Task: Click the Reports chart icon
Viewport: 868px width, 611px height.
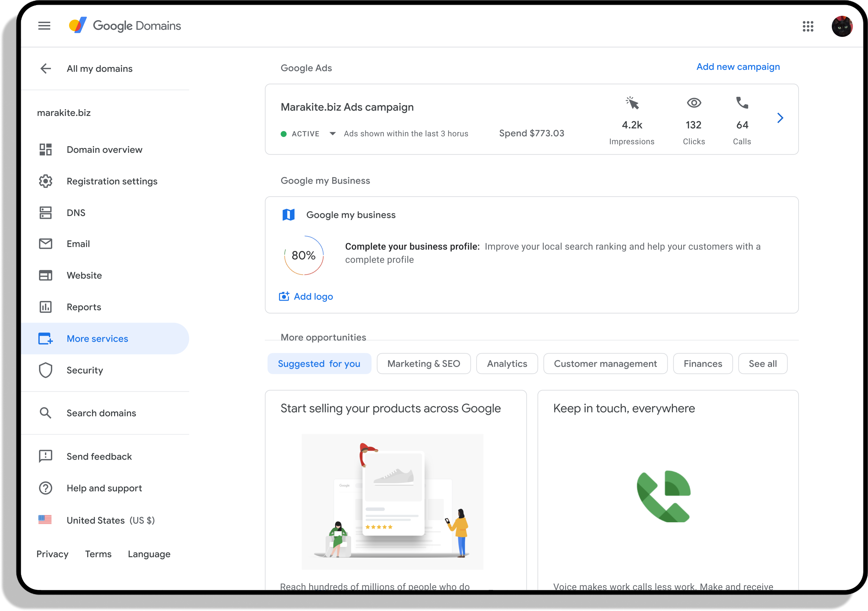Action: tap(45, 307)
